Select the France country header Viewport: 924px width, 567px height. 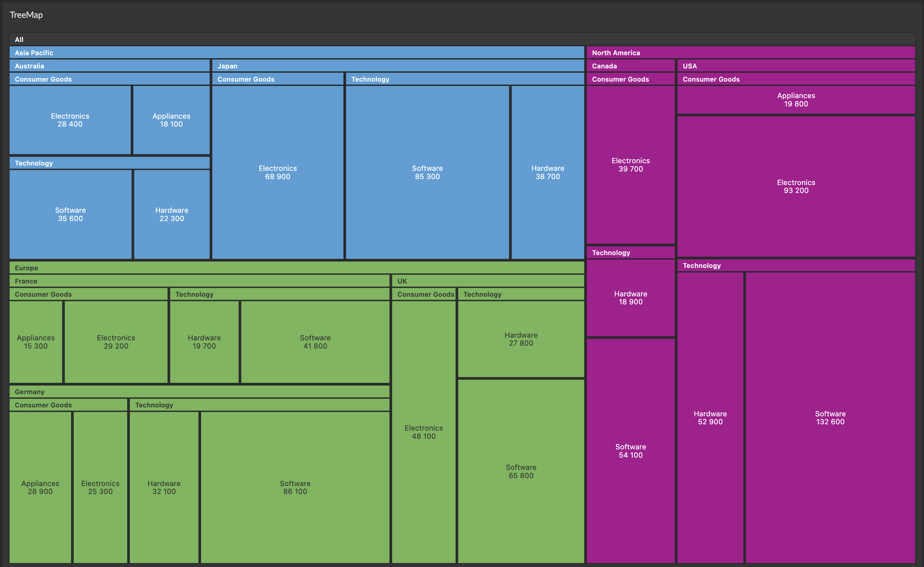tap(26, 281)
